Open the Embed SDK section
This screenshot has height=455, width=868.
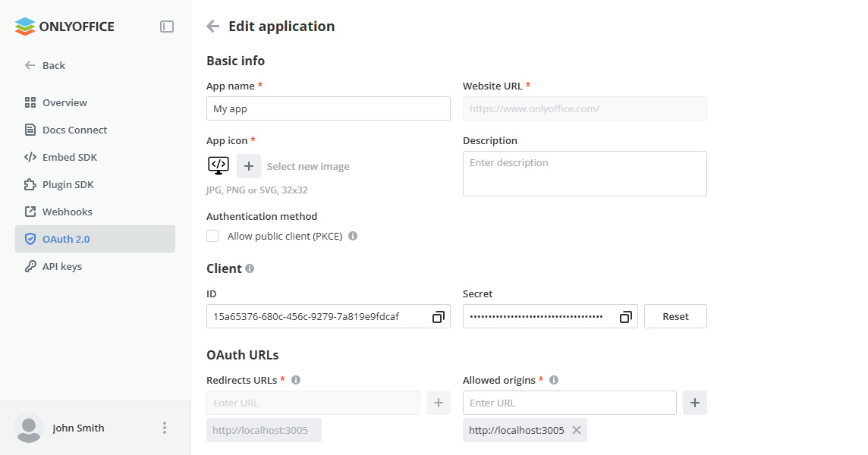[95, 157]
